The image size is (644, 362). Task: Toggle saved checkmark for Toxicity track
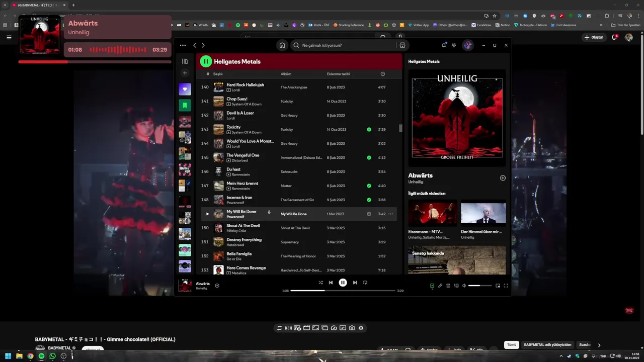pos(369,129)
